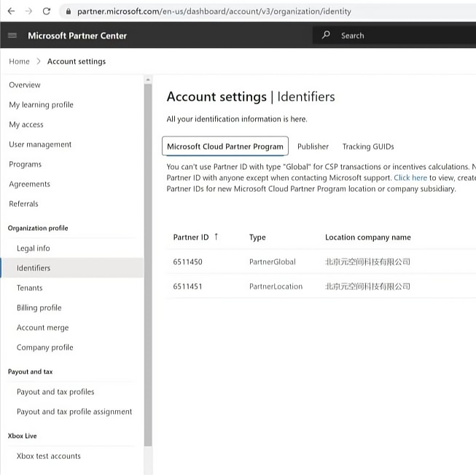Go back with the browser back arrow

point(11,12)
